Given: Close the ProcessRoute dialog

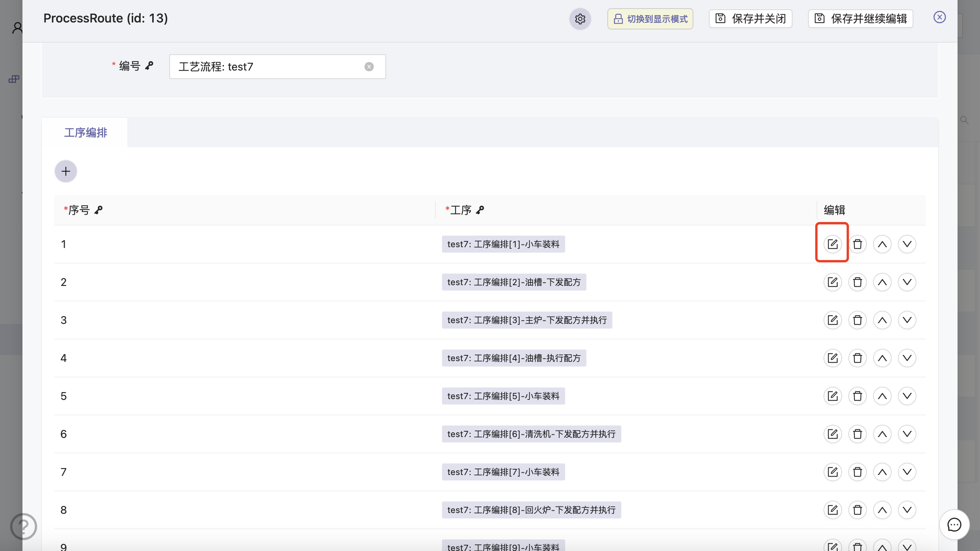Looking at the screenshot, I should (x=939, y=17).
